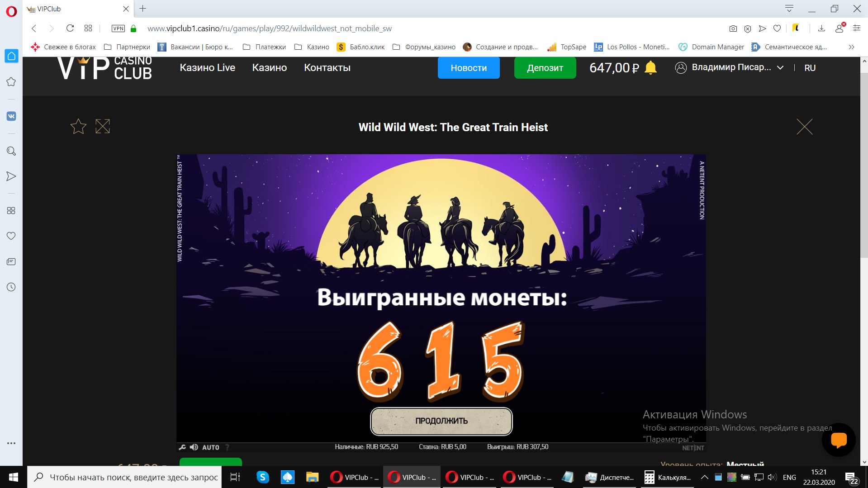This screenshot has height=488, width=868.
Task: Mute the game sound speaker
Action: (x=194, y=447)
